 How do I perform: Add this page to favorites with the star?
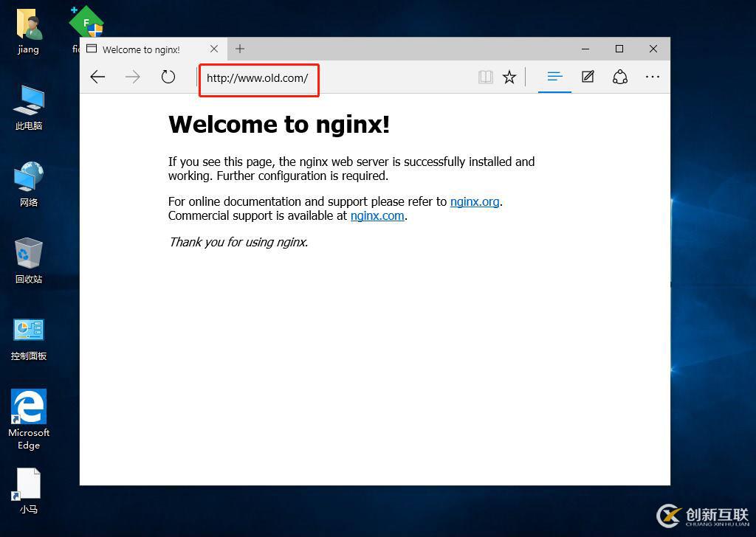click(509, 77)
